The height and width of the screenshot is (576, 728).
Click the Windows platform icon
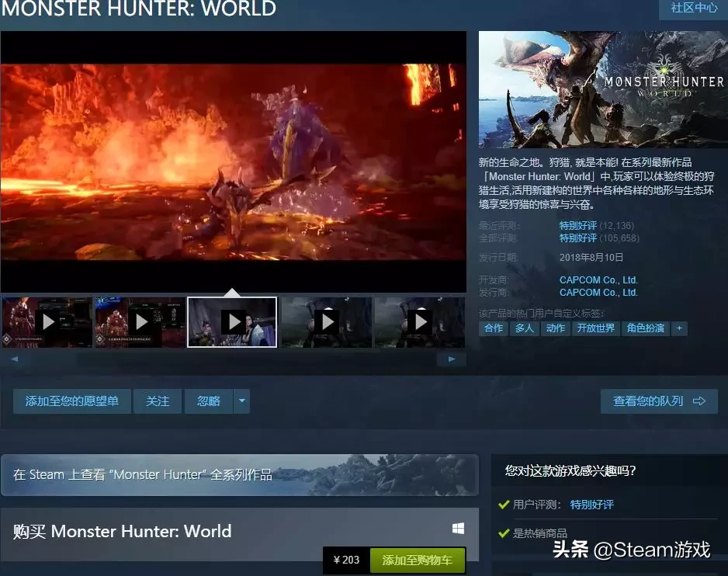coord(458,529)
